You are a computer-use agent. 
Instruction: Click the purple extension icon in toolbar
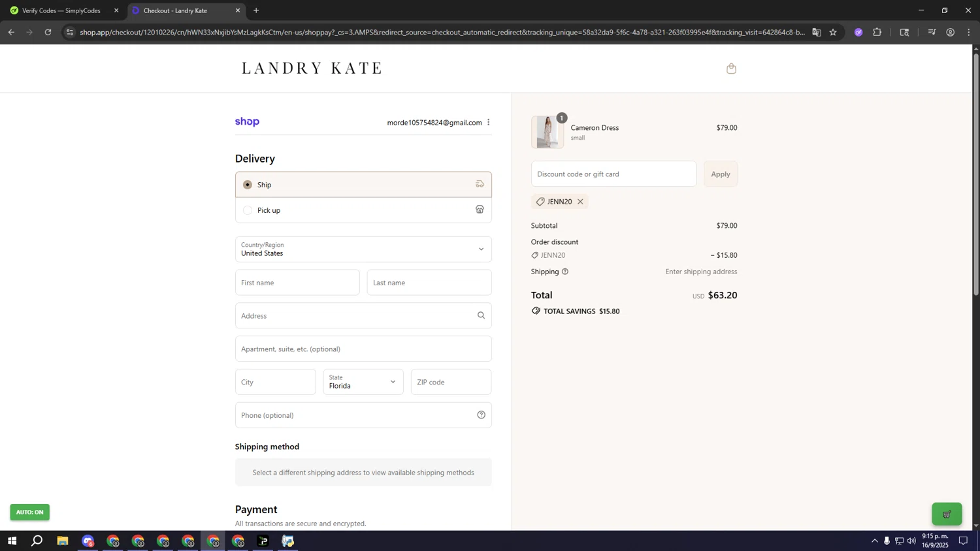point(858,32)
